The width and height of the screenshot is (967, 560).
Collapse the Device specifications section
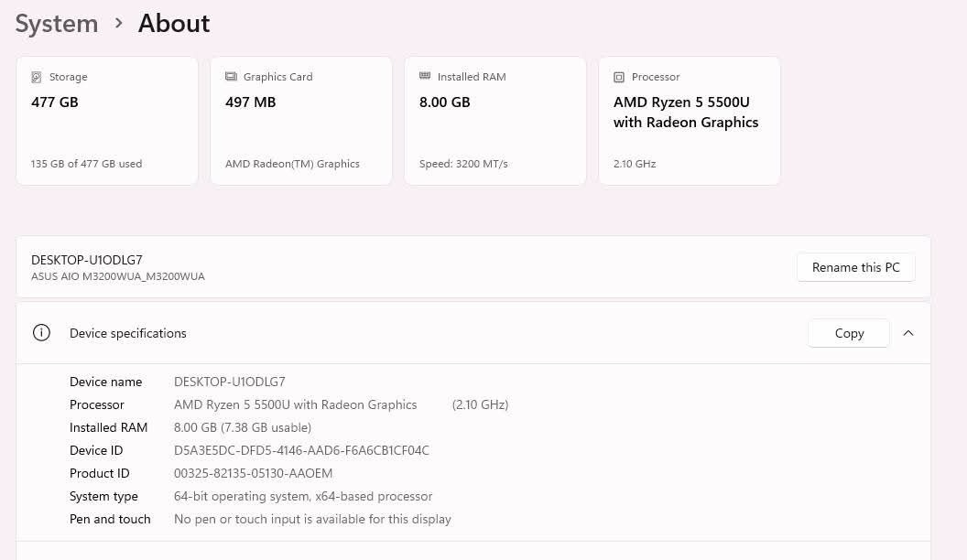click(908, 333)
